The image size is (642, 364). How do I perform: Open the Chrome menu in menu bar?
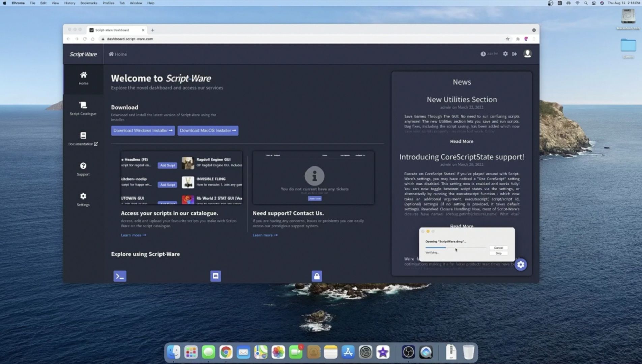click(18, 3)
